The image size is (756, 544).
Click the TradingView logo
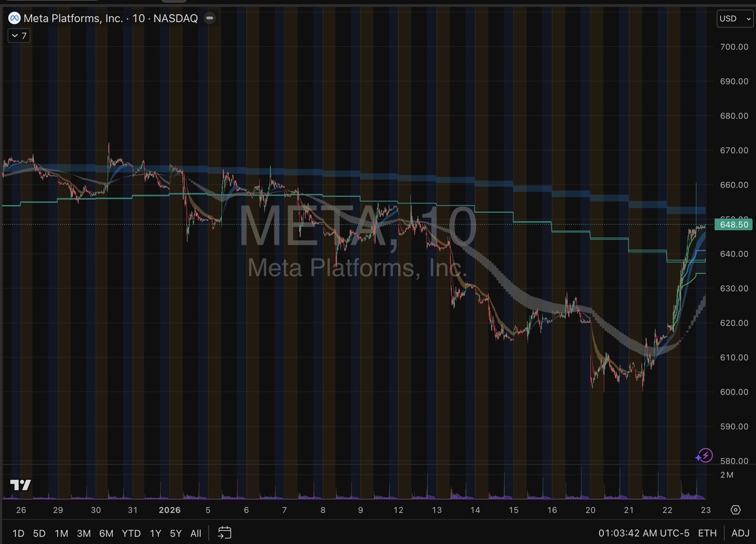pos(21,485)
